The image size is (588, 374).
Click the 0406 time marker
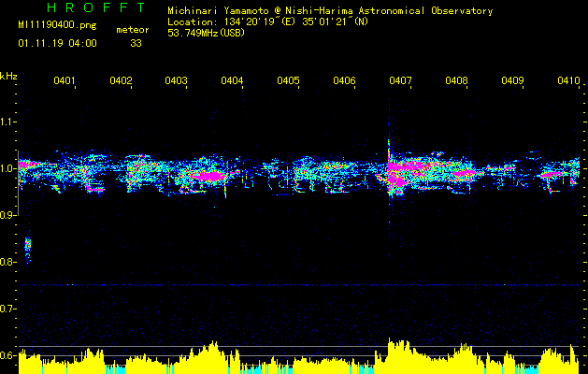coord(344,80)
